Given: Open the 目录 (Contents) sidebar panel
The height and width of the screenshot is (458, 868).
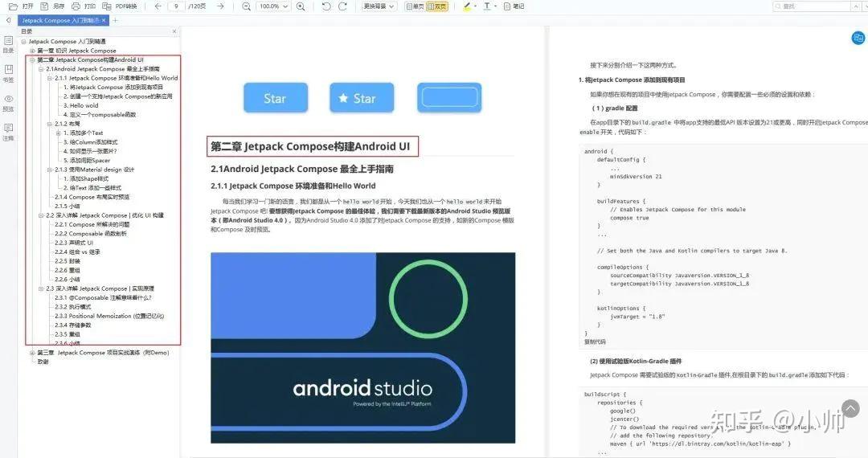Looking at the screenshot, I should [8, 44].
